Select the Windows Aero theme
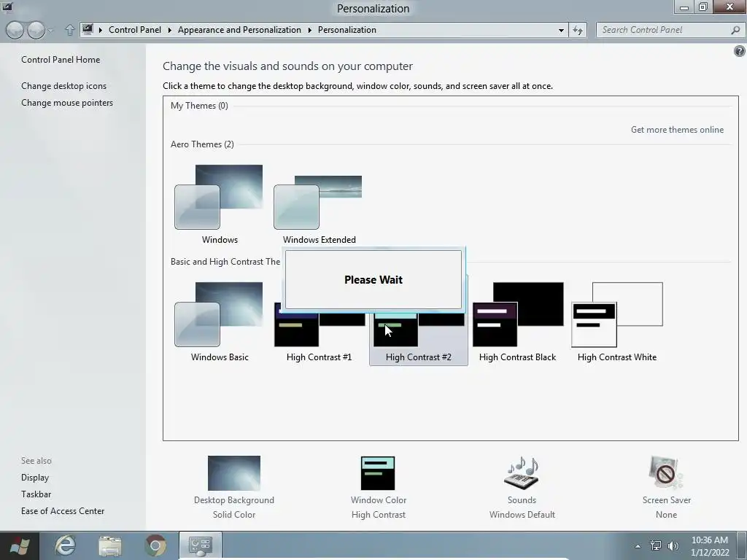Image resolution: width=747 pixels, height=560 pixels. click(219, 204)
